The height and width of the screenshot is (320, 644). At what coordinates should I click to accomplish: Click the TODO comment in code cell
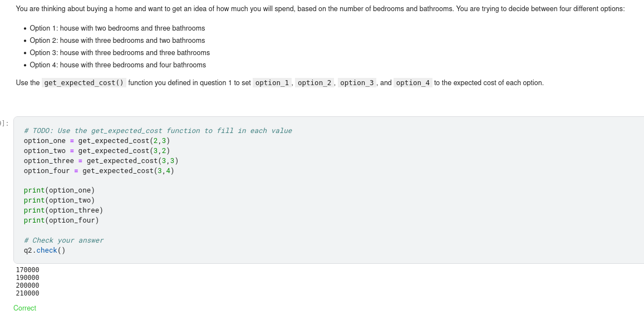(x=158, y=131)
